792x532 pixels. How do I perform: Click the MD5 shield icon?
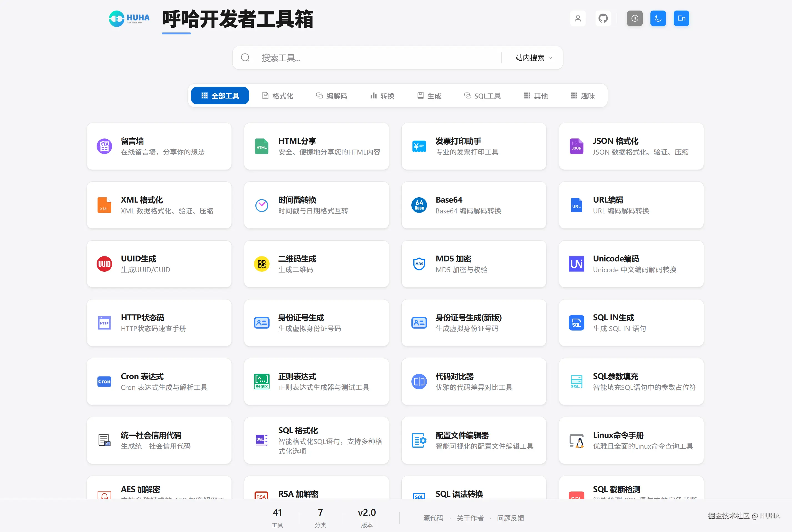point(419,264)
